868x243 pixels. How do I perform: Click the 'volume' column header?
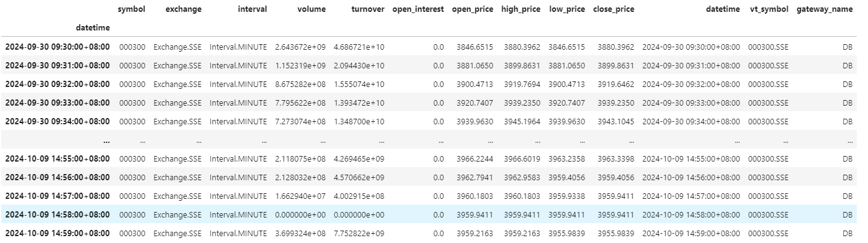[311, 10]
